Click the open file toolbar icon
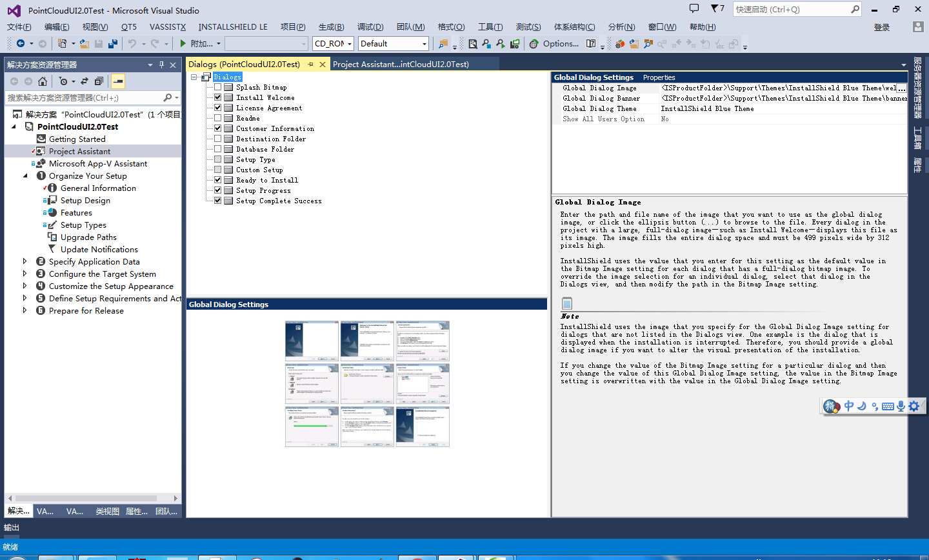The image size is (929, 560). [85, 43]
